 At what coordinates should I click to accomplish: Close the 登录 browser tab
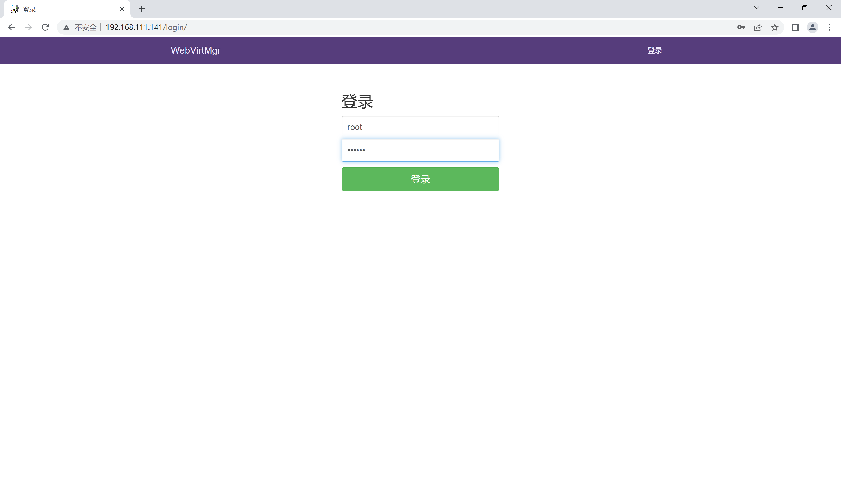122,9
